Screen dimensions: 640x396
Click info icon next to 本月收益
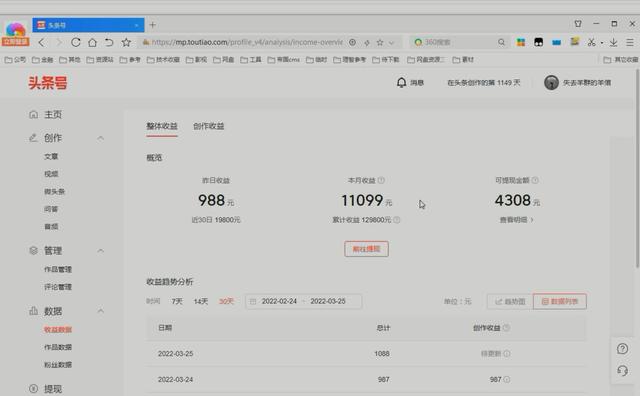click(381, 180)
